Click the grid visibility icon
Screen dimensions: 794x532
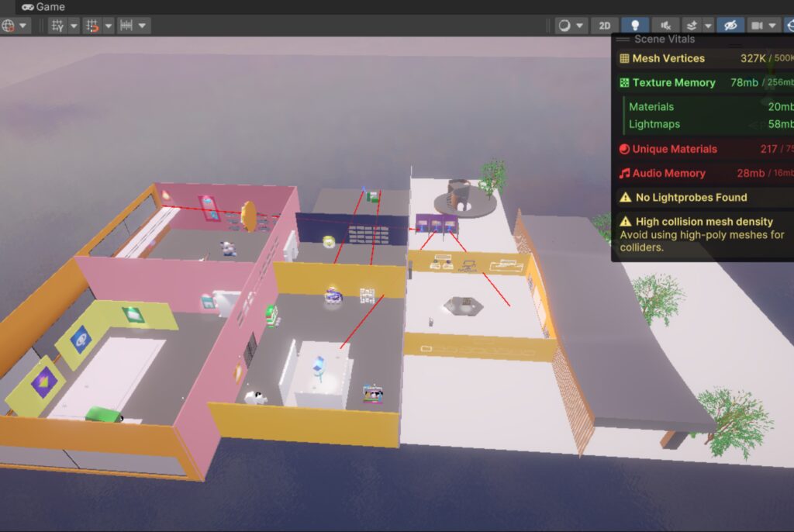pos(57,26)
